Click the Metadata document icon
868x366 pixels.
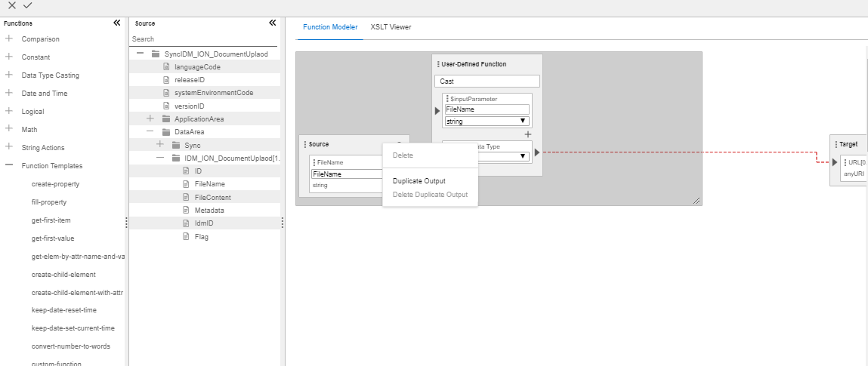[x=186, y=210]
